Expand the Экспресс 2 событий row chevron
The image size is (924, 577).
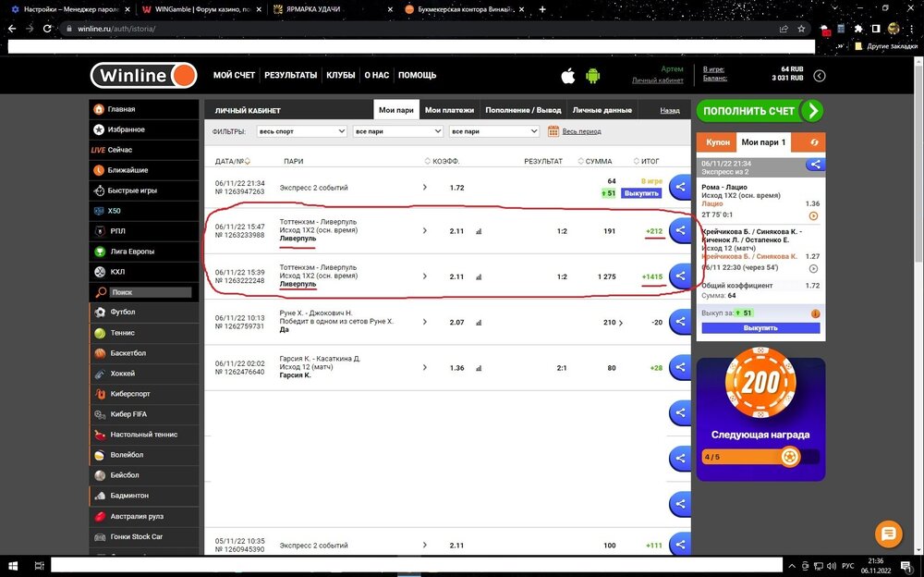pyautogui.click(x=424, y=188)
